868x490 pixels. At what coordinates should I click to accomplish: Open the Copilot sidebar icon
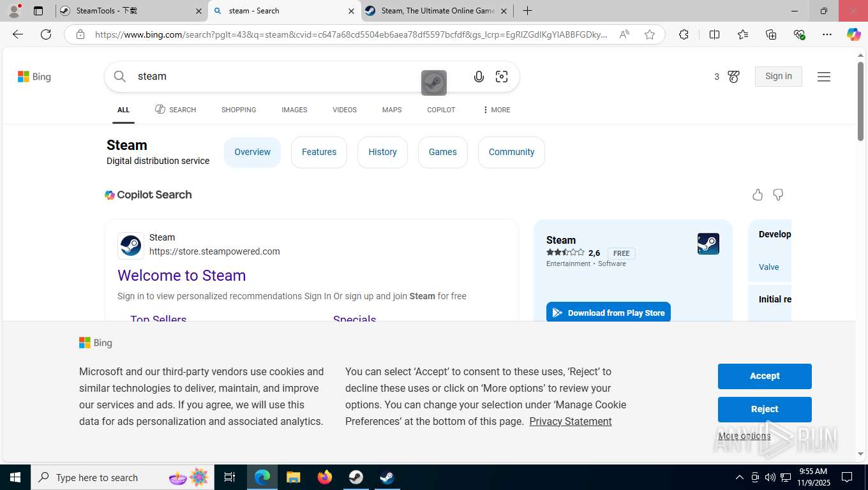(854, 34)
